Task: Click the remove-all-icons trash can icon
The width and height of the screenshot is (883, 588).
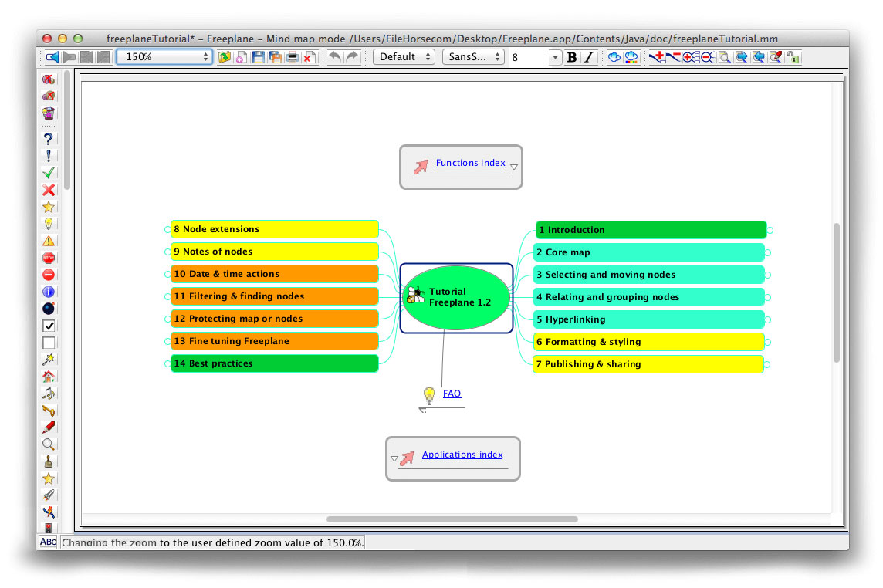Action: 49,113
